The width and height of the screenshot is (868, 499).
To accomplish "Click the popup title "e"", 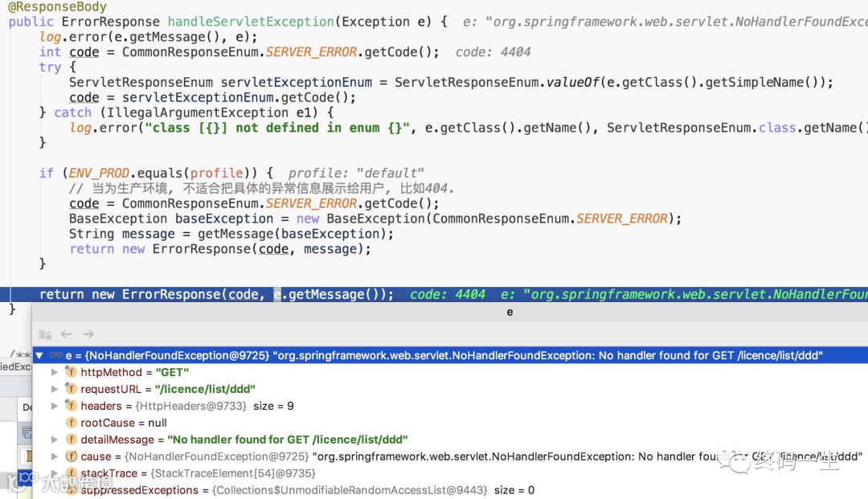I will tap(510, 312).
